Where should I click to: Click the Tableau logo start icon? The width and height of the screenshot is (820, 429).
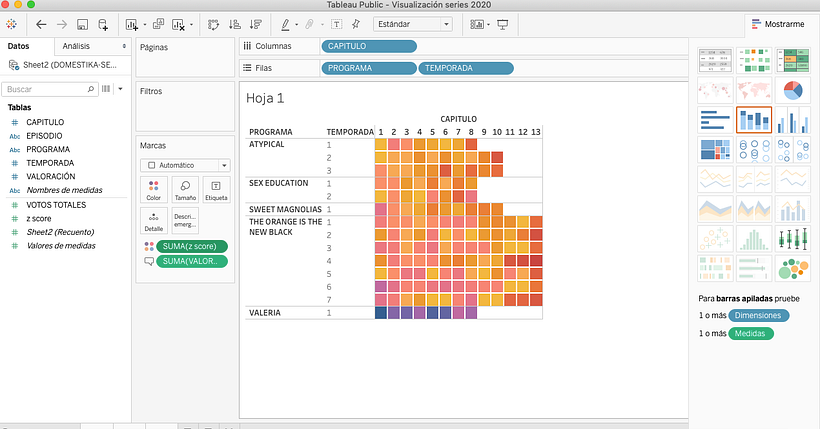click(x=12, y=24)
